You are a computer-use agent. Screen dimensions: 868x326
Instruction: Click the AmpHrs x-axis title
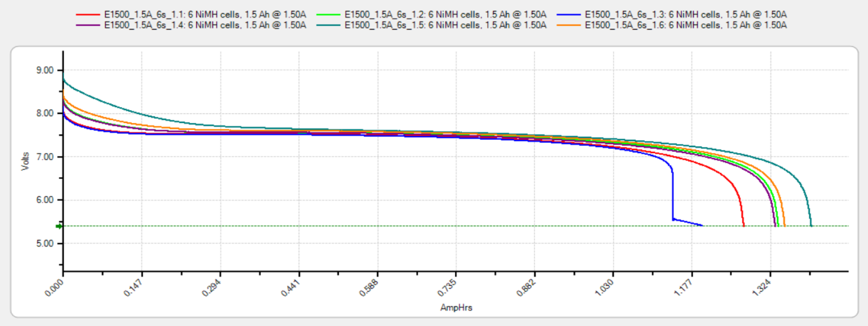click(456, 308)
